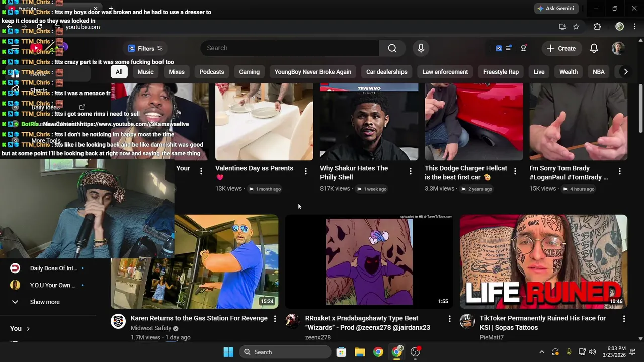Viewport: 644px width, 362px height.
Task: Open PieMatt7 channel name link
Action: pyautogui.click(x=492, y=337)
